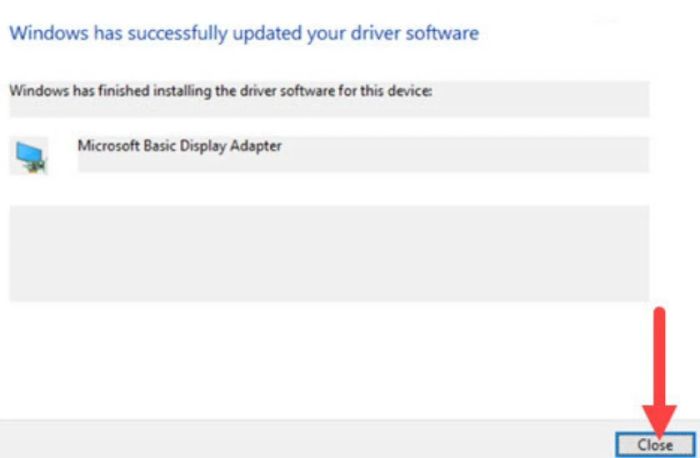Click the gray strip right of the device name
Screen dimensions: 700x458
465,154
